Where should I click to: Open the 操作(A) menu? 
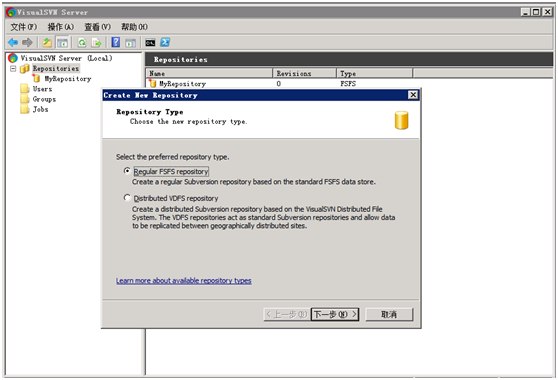61,27
